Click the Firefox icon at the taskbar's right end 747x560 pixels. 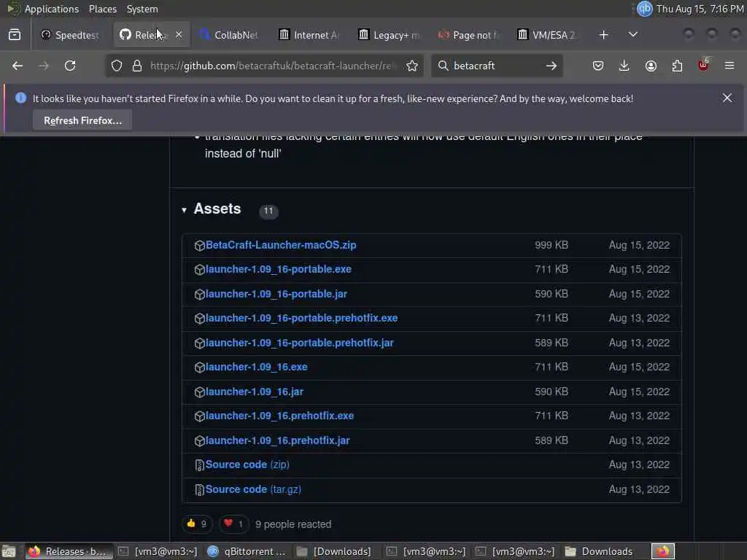point(663,551)
